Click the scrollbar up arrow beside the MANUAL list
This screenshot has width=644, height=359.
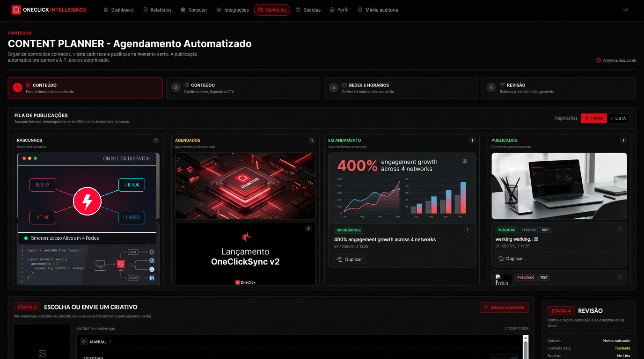click(x=525, y=338)
